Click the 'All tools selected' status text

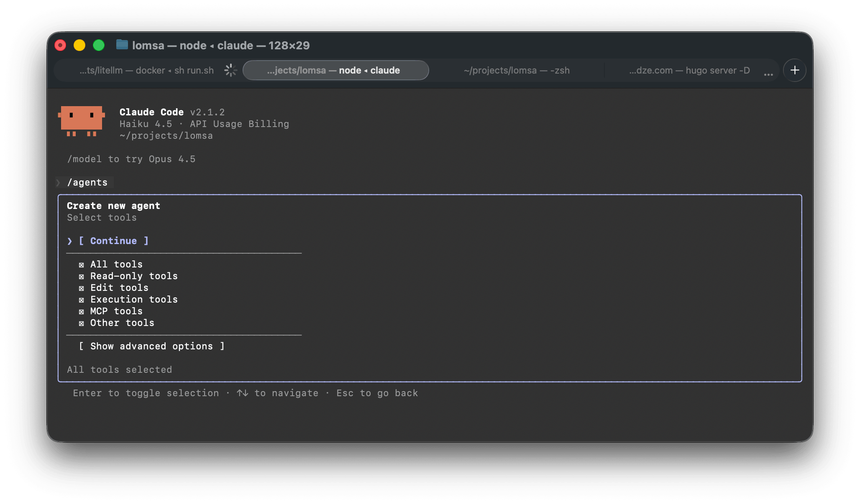coord(120,370)
